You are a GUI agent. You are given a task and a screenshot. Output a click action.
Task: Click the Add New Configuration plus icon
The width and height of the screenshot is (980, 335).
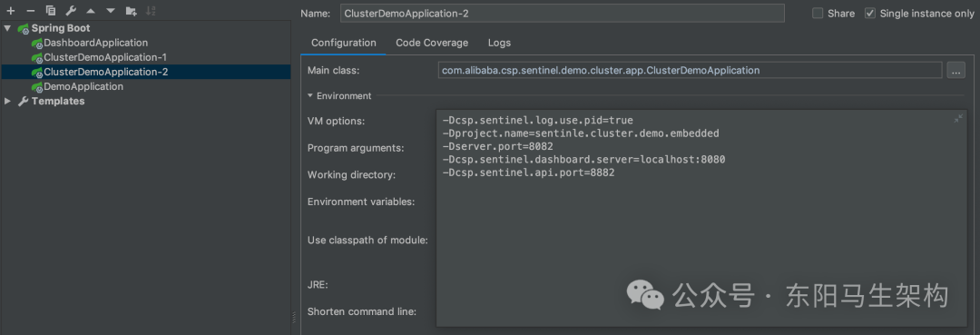click(x=11, y=11)
